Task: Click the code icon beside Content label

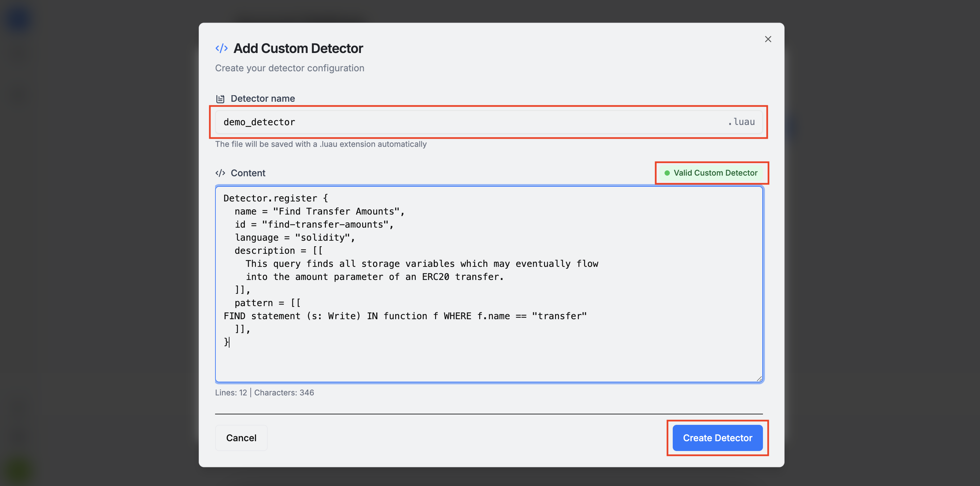Action: click(x=220, y=173)
